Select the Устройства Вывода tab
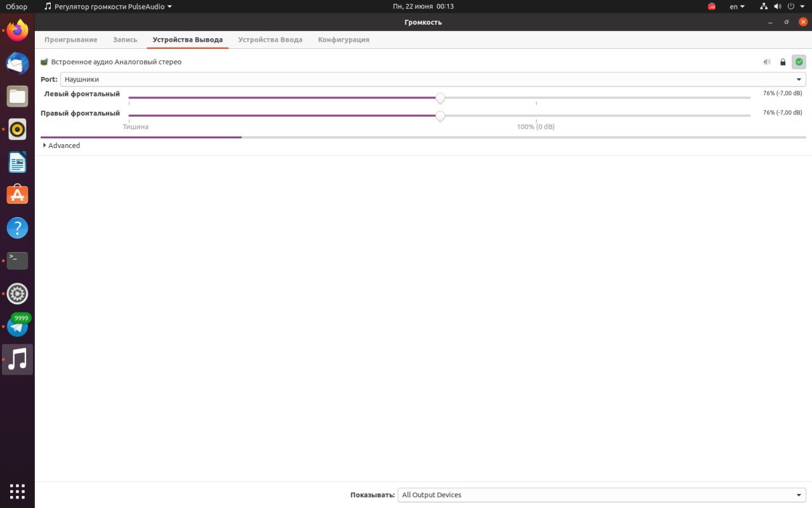This screenshot has width=812, height=508. (x=188, y=39)
